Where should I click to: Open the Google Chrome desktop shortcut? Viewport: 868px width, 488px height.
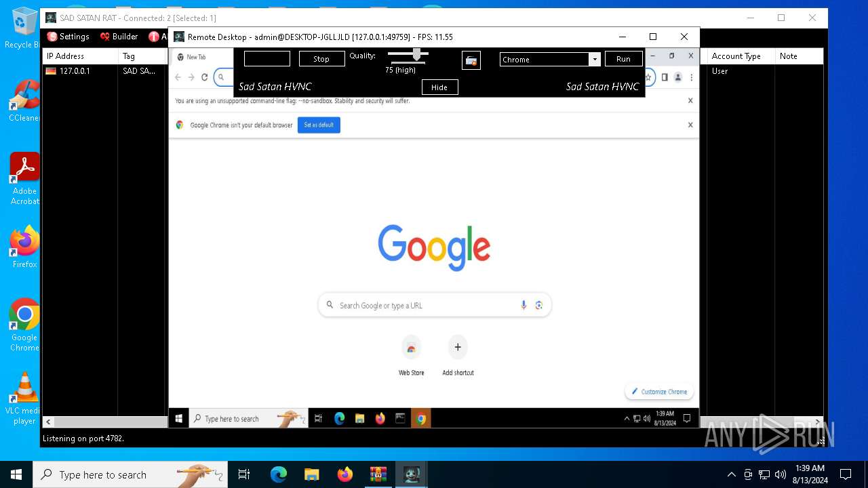coord(24,325)
